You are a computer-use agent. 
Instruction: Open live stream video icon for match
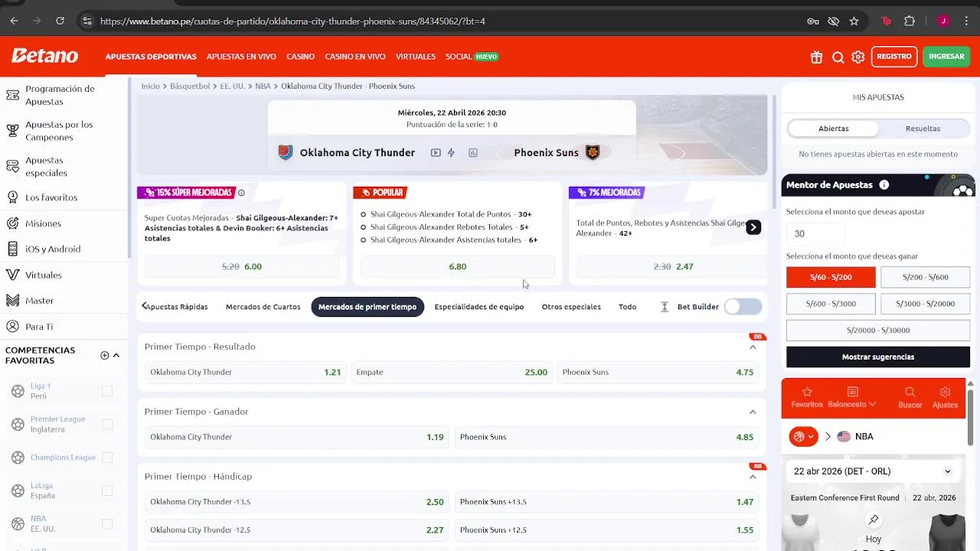pos(436,152)
